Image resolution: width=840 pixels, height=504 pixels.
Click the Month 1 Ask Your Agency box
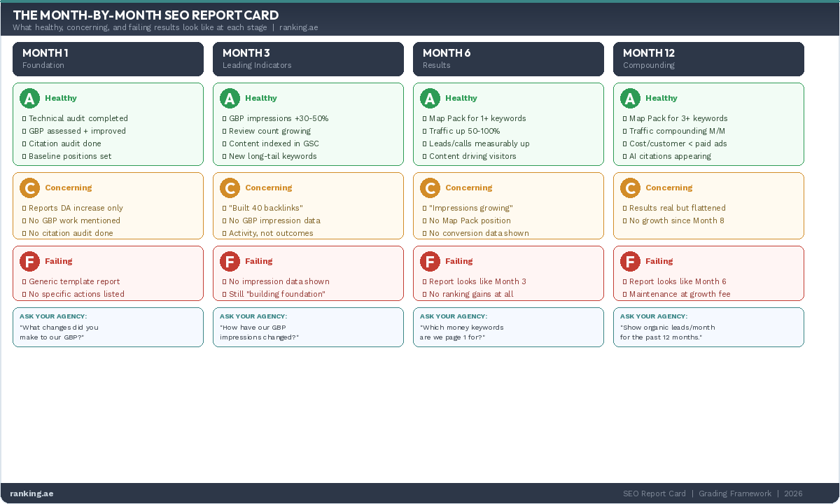(108, 327)
